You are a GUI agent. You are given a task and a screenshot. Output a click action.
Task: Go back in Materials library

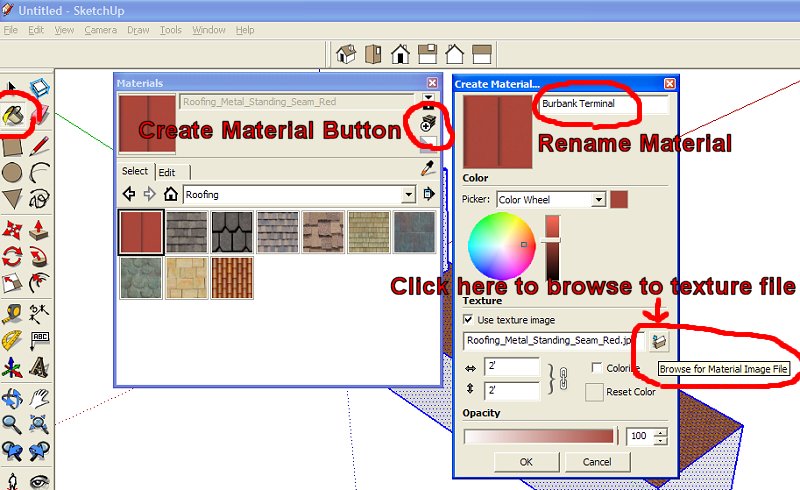129,194
